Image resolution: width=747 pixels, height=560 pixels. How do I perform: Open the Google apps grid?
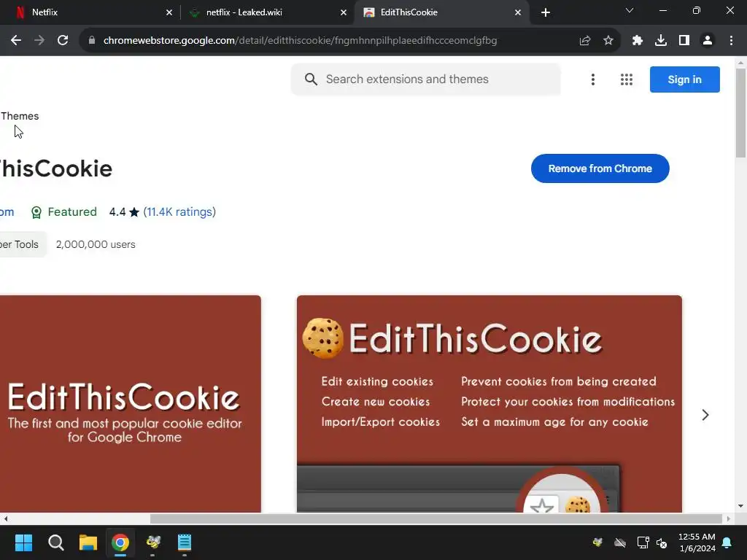pos(627,79)
